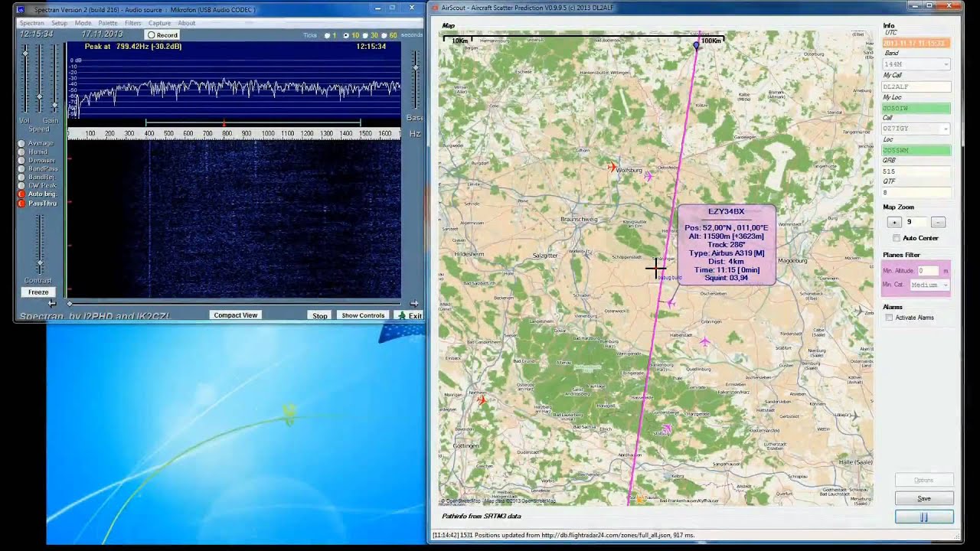Viewport: 980px width, 551px height.
Task: Click the right arrow below the waterfall
Action: pyautogui.click(x=413, y=304)
